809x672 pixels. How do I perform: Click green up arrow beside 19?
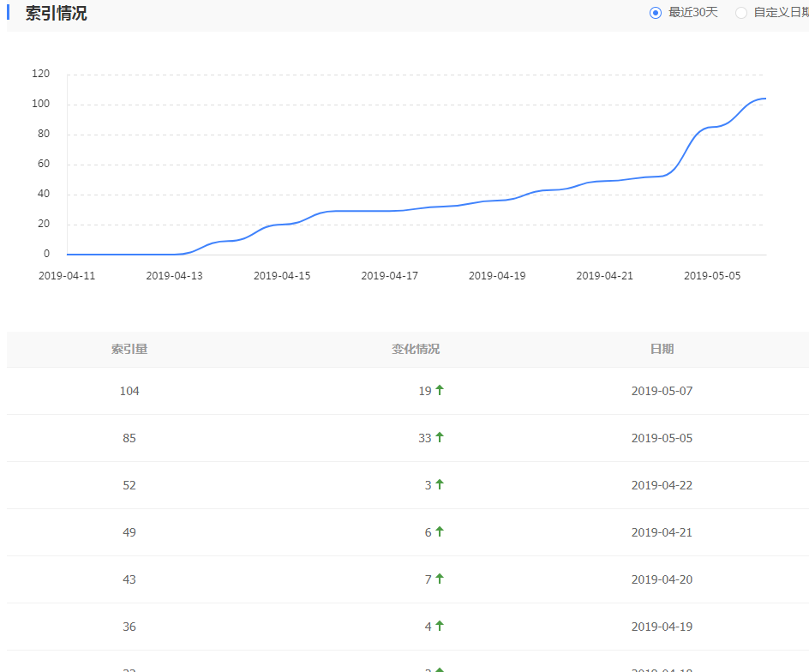[440, 390]
